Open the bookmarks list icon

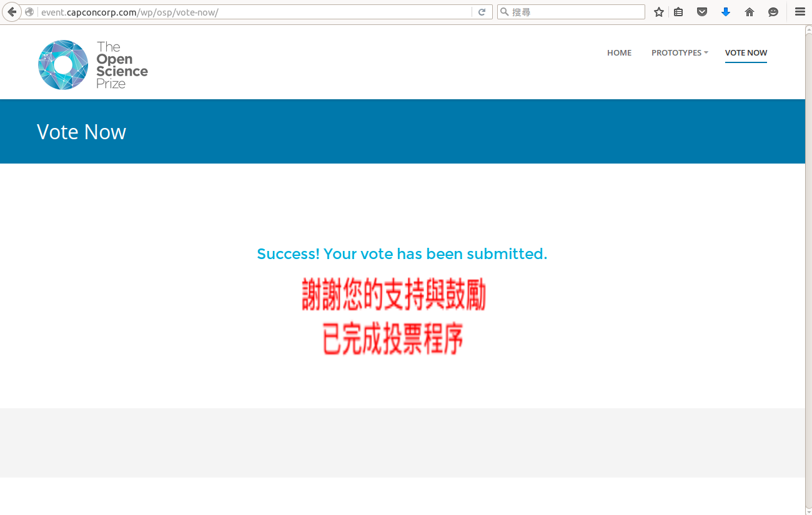[x=678, y=12]
